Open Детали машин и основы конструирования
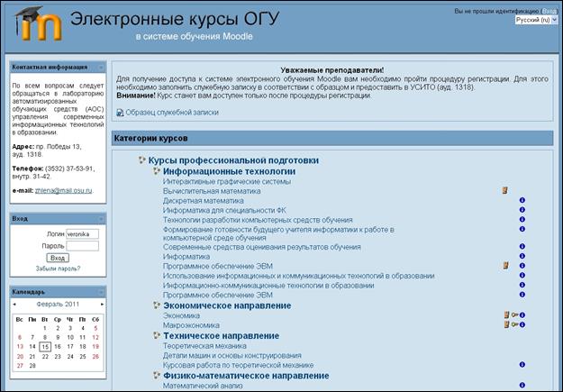The height and width of the screenshot is (392, 563). point(232,355)
